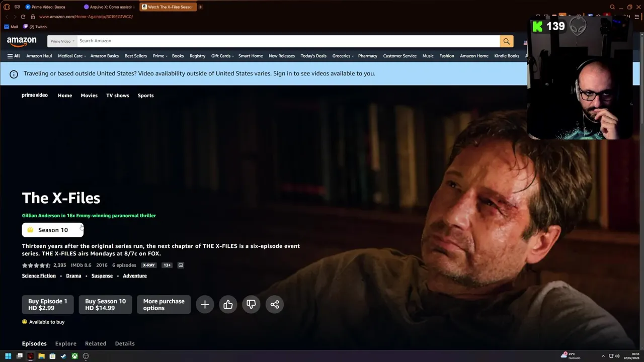
Task: Click the star rating
Action: [x=36, y=265]
